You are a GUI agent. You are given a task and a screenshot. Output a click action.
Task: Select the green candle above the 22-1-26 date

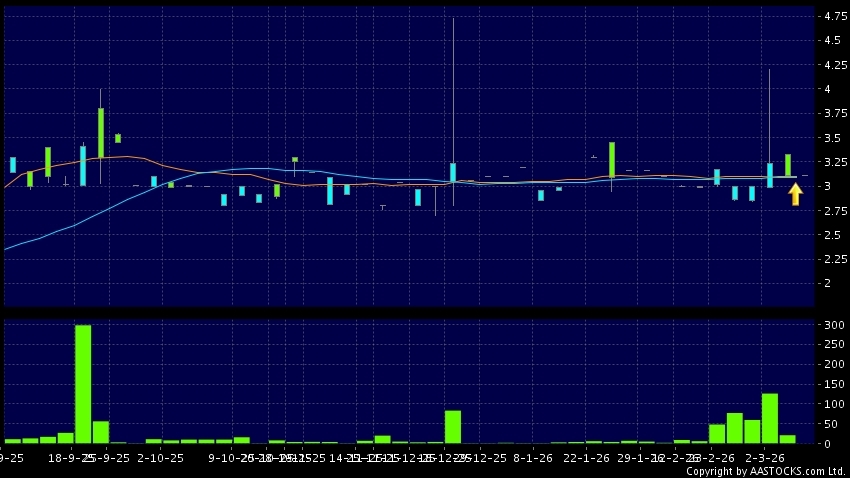pos(611,160)
